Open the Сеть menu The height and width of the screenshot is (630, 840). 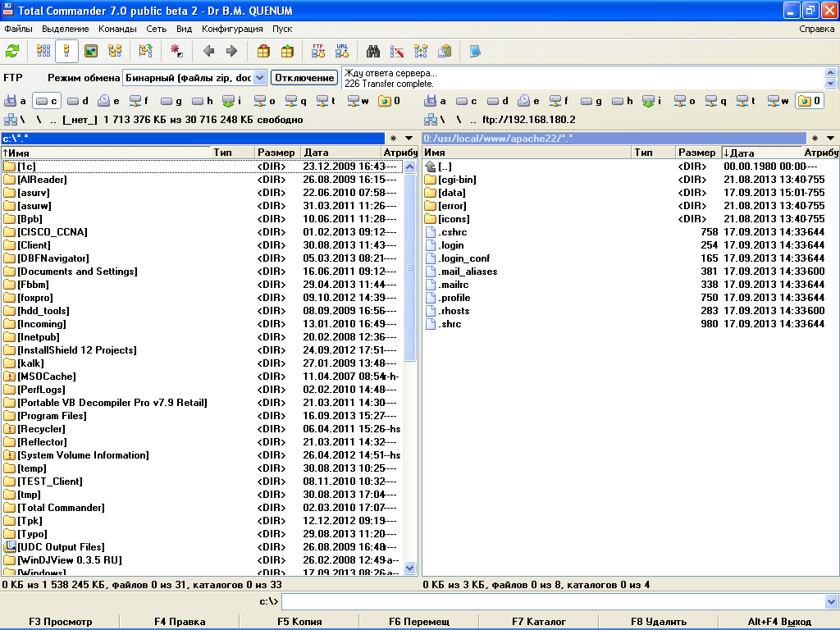(157, 29)
